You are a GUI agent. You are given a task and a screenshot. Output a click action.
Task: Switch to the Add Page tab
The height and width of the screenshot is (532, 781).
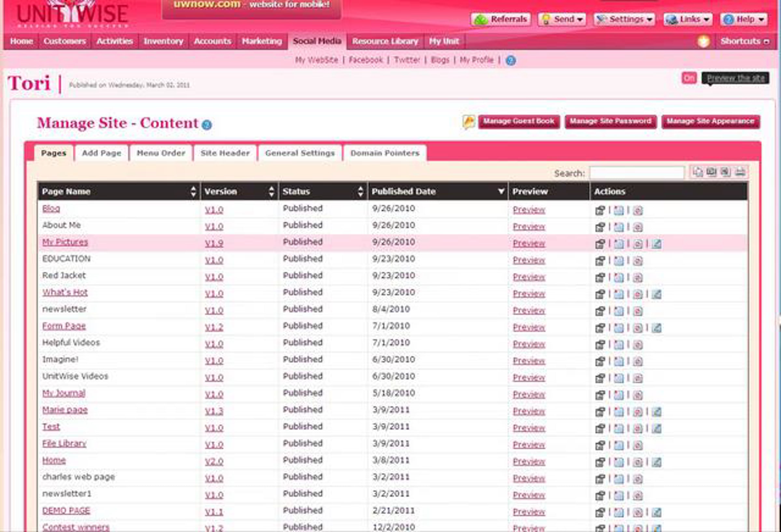point(102,153)
